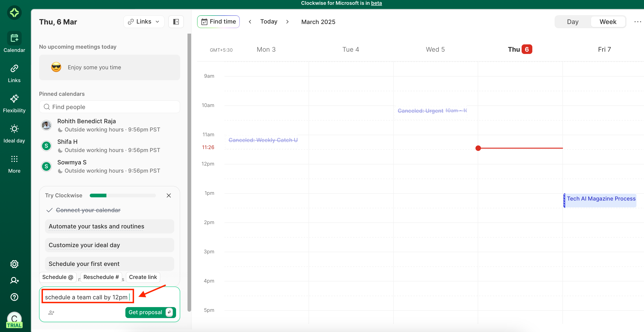
Task: Select the Fri 7 column header
Action: pos(604,50)
